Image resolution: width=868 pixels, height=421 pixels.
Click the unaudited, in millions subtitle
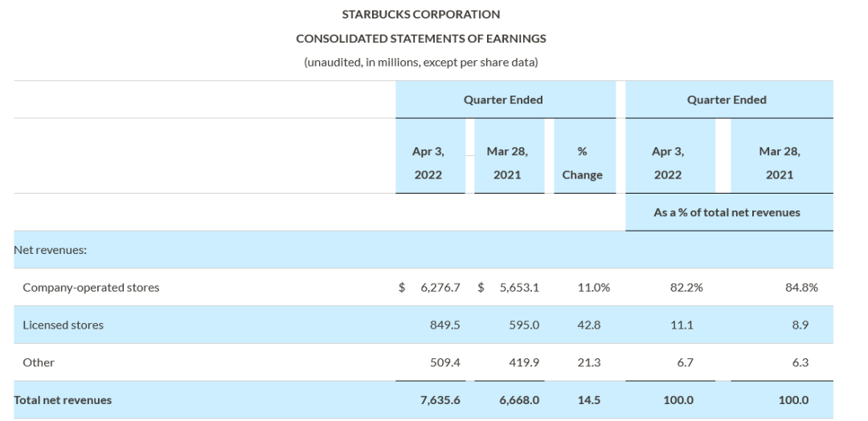pos(420,63)
